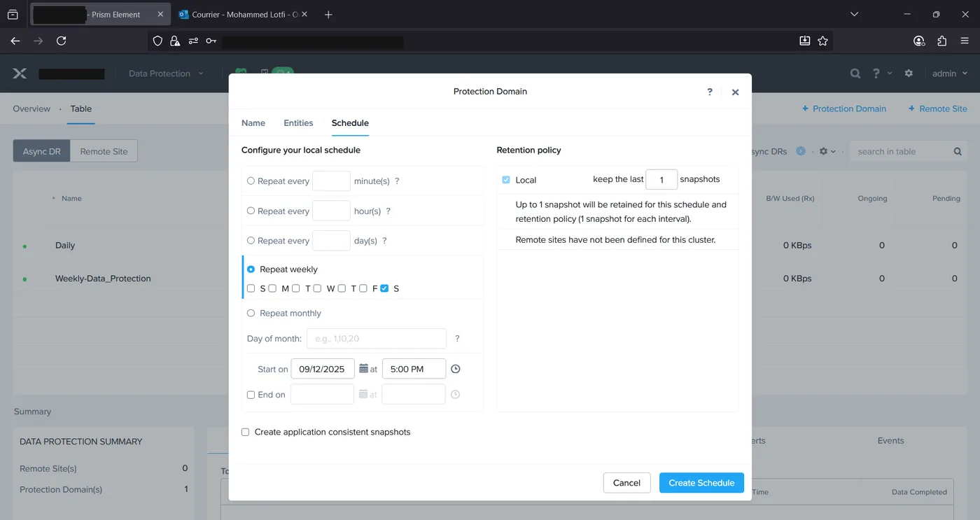Expand the admin user dropdown
This screenshot has height=520, width=980.
coord(950,73)
